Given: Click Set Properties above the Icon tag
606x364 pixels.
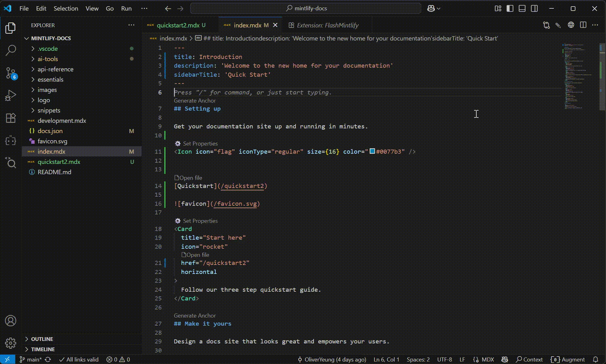Looking at the screenshot, I should click(x=200, y=143).
